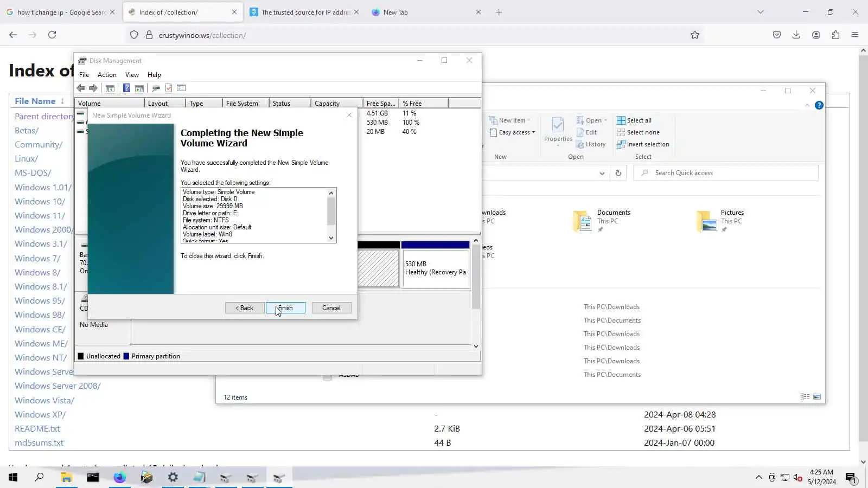Open the md5sums.txt file link
868x488 pixels.
point(39,443)
